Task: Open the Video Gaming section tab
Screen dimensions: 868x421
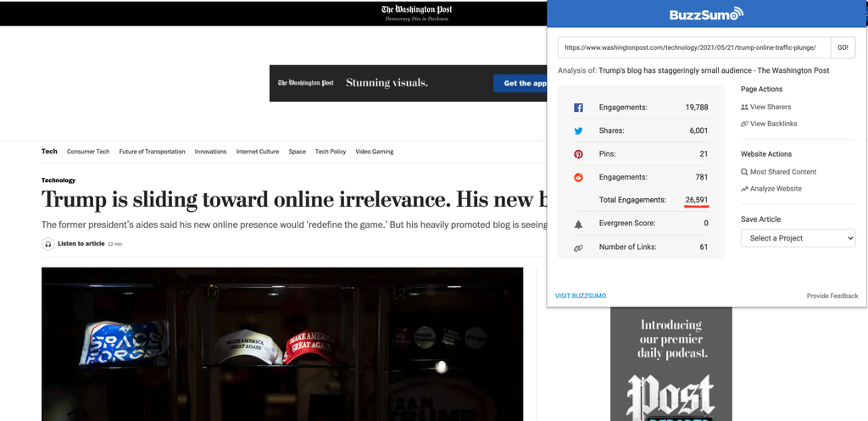Action: click(374, 152)
